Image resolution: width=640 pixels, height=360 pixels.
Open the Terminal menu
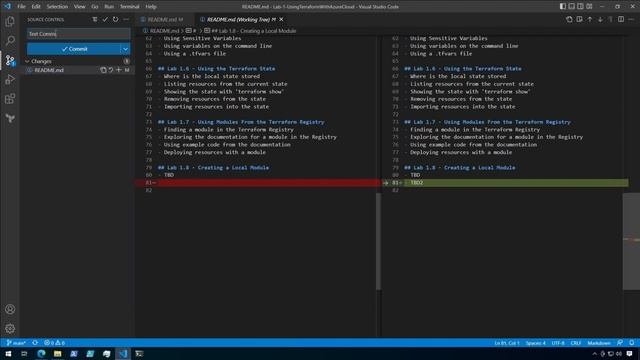coord(130,7)
